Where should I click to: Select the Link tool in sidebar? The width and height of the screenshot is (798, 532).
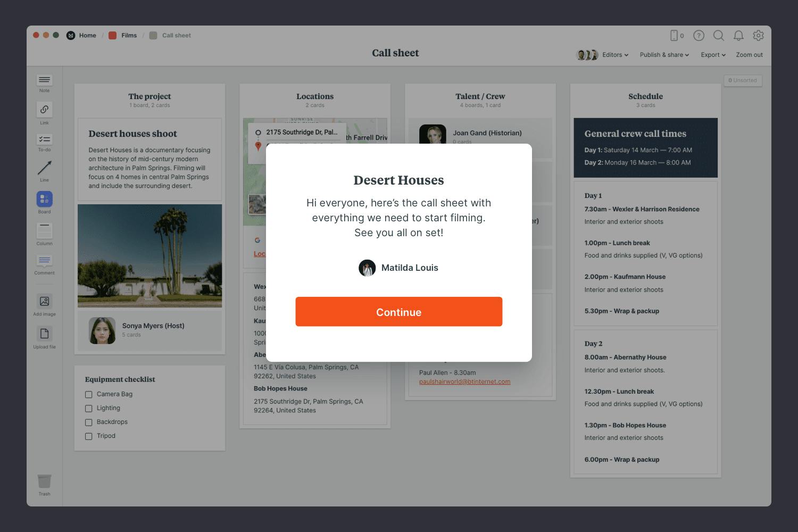44,110
